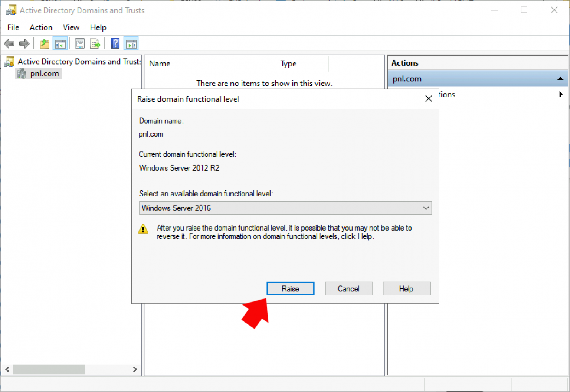Screen dimensions: 570x392
Task: Toggle the Show/Hide Console Tree button
Action: pos(60,44)
